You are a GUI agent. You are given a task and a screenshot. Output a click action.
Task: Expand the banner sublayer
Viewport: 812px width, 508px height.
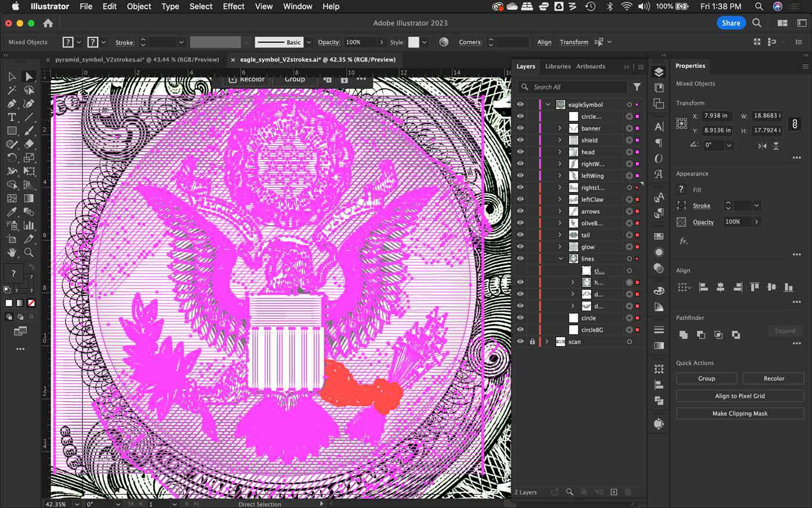pos(560,128)
